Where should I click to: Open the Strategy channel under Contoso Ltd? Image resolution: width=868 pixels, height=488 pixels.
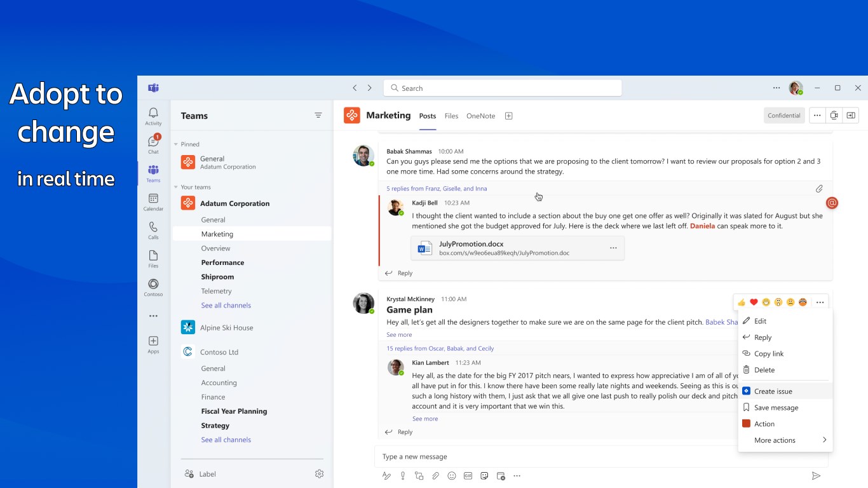215,426
